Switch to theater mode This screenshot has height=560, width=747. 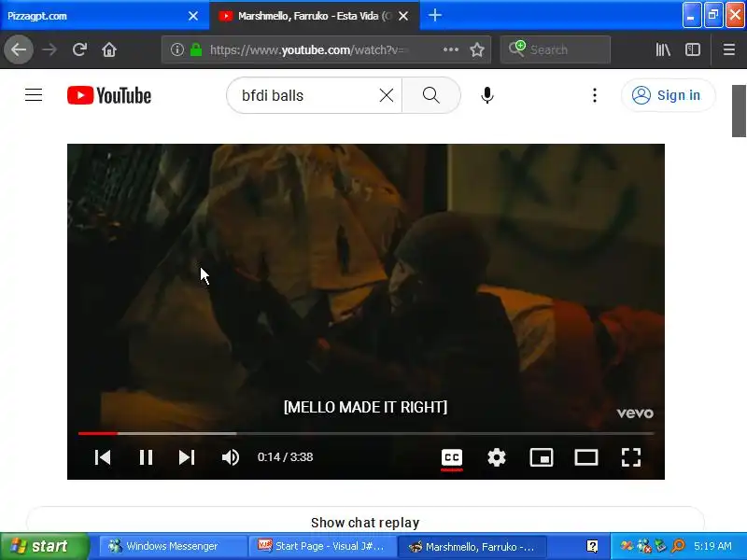pyautogui.click(x=586, y=457)
